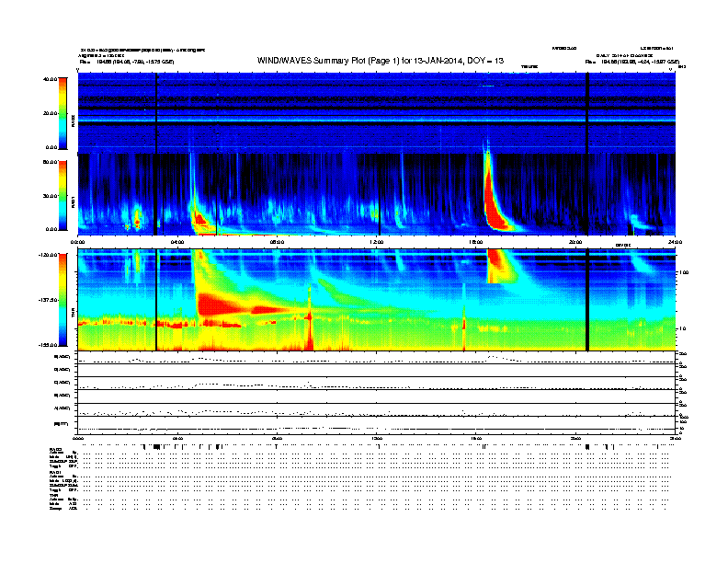Click the TNR heading in bottom status table
Viewport: 728px width, 563px height.
[x=53, y=495]
